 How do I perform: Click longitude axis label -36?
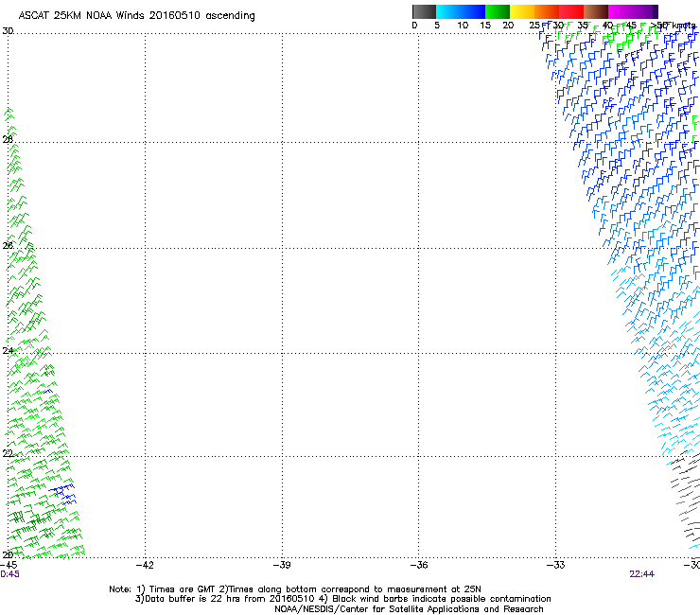(x=419, y=565)
